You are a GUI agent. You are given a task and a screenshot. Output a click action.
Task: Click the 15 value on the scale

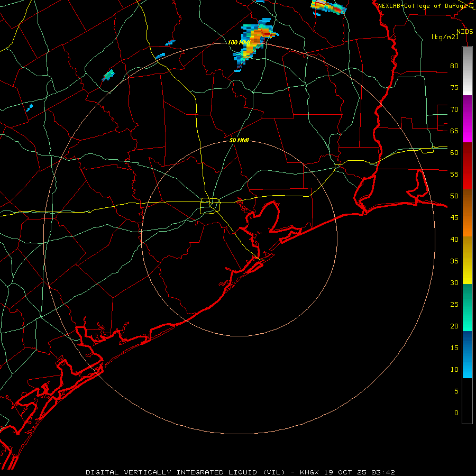point(454,347)
